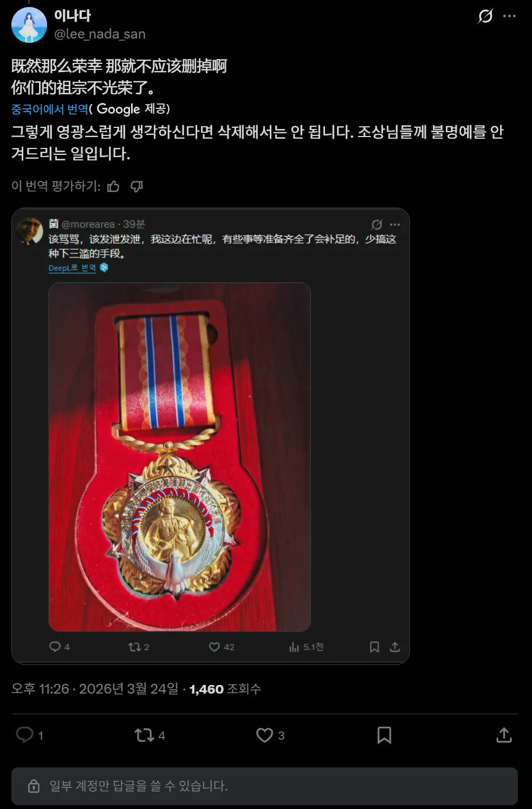
Task: Give the translation a thumbs down
Action: coord(137,186)
